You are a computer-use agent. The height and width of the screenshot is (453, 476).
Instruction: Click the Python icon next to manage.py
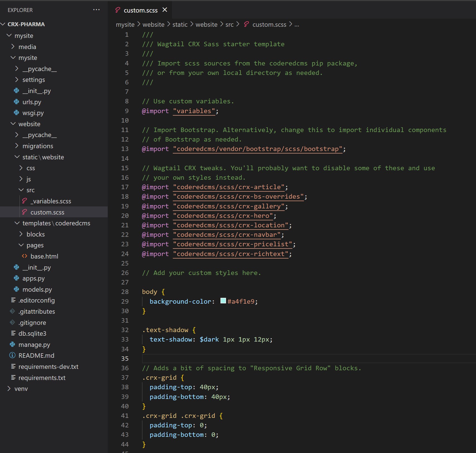(x=13, y=344)
